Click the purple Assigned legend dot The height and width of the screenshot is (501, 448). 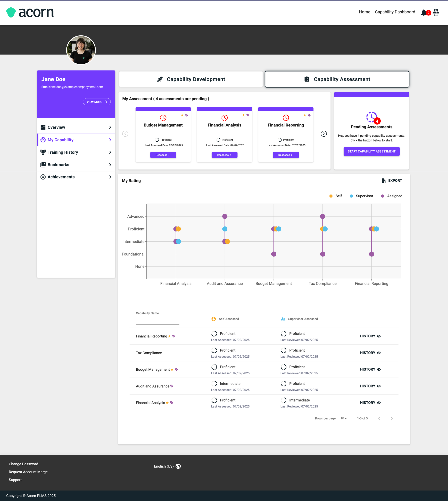coord(382,196)
